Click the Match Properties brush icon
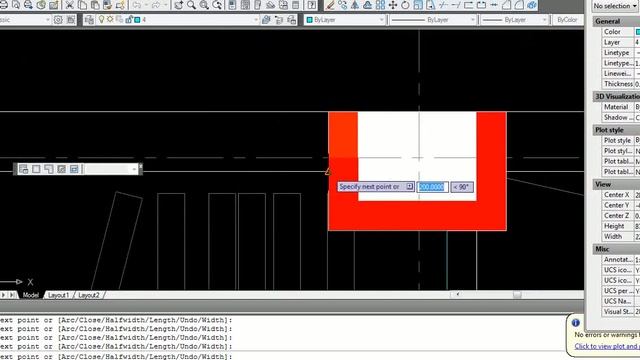This screenshot has width=640, height=360. [x=108, y=5]
